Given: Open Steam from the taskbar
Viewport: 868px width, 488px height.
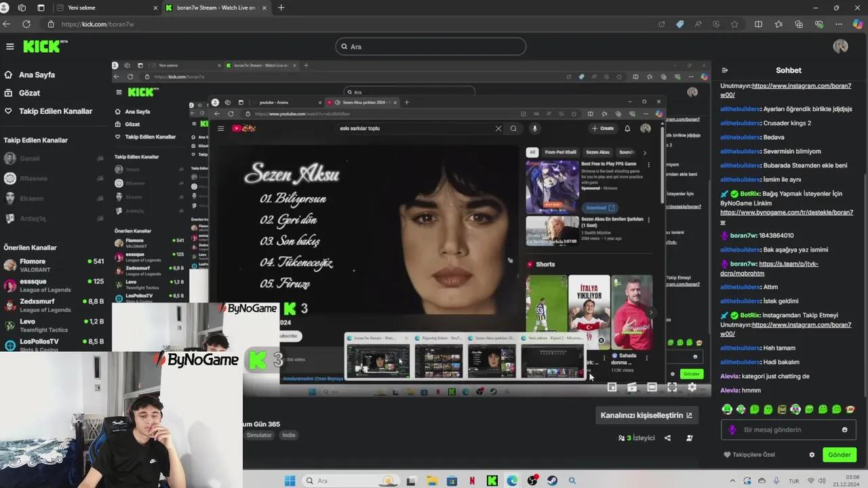Looking at the screenshot, I should (552, 481).
